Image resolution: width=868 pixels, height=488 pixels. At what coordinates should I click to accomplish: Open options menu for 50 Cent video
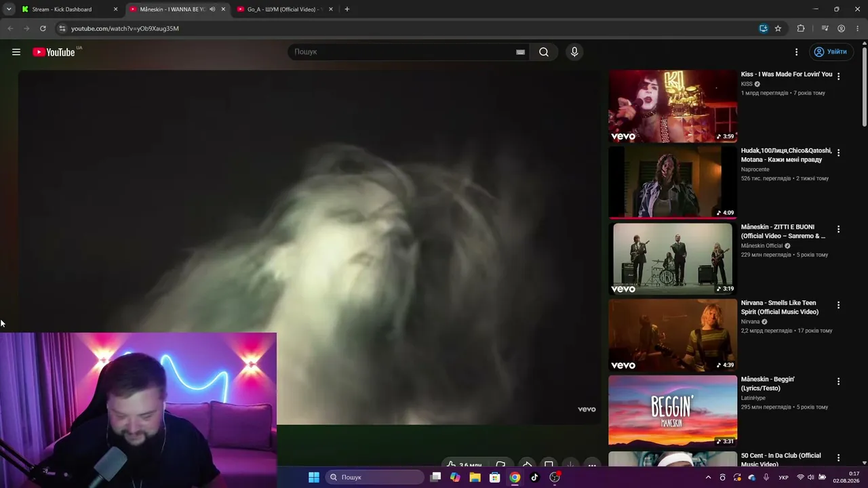838,457
